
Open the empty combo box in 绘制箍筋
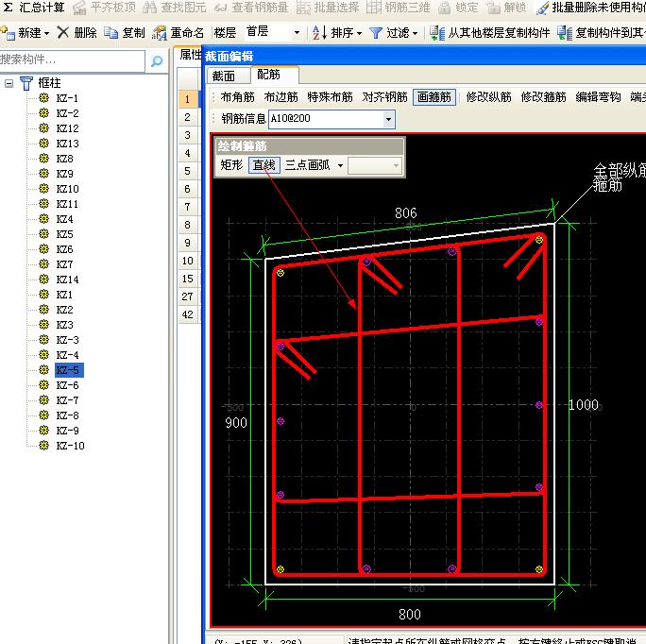pos(375,165)
